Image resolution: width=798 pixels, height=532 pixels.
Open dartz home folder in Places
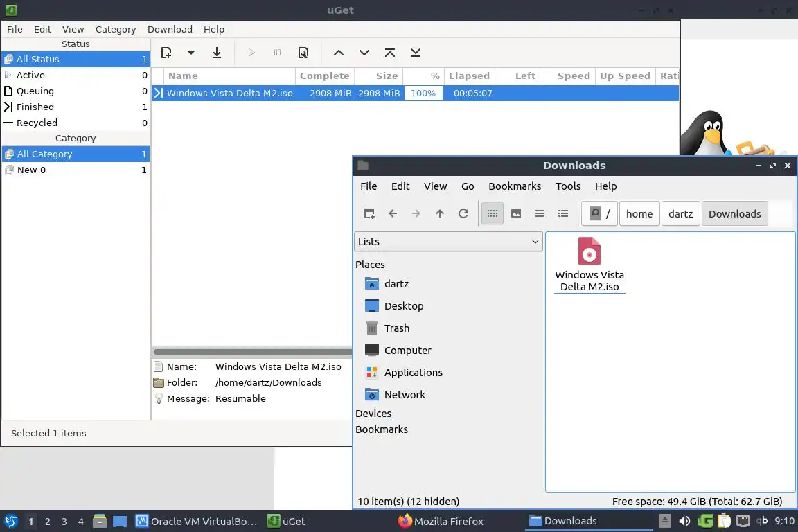396,284
